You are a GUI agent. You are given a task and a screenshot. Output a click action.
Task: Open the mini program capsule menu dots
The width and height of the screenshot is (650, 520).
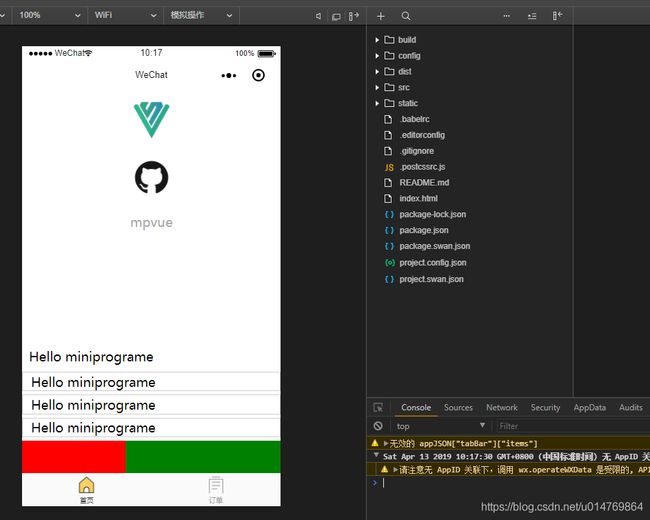pyautogui.click(x=229, y=75)
